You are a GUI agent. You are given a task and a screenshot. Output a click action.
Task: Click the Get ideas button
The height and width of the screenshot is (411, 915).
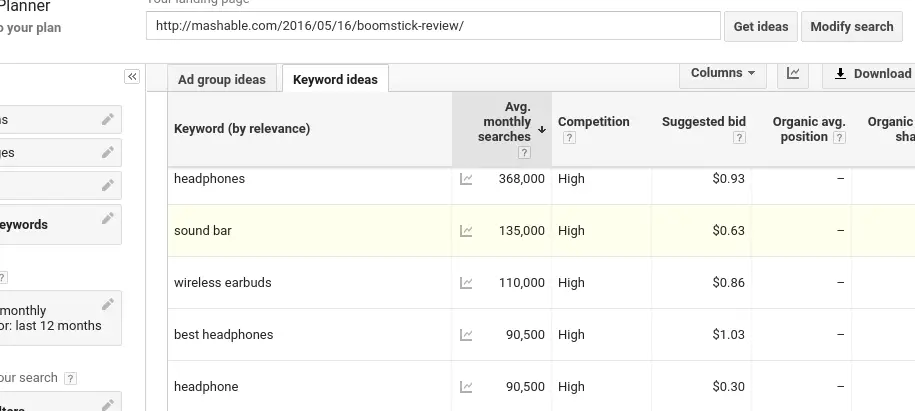[x=760, y=27]
